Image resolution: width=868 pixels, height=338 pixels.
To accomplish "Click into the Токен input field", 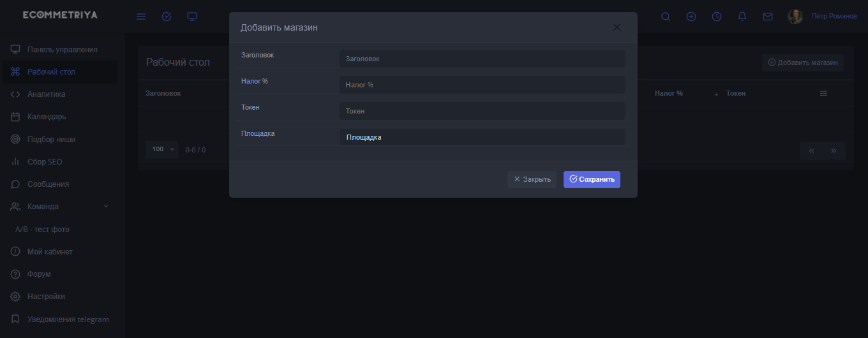I will point(482,111).
